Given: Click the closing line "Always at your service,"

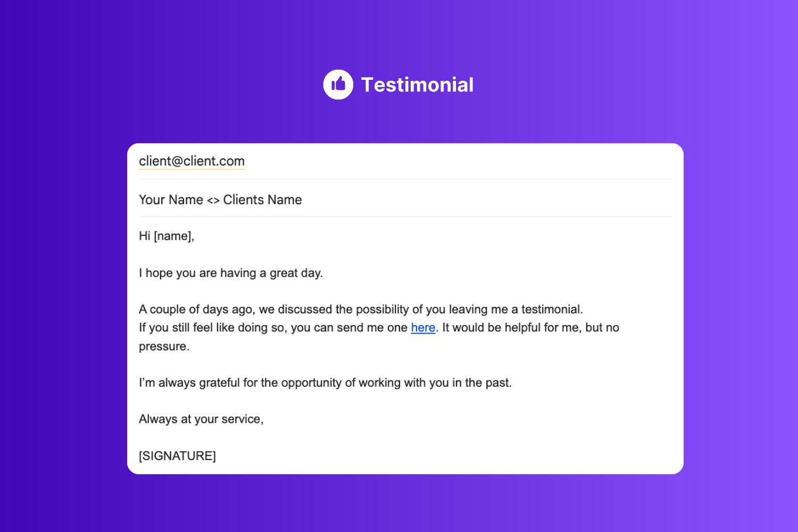Looking at the screenshot, I should (201, 419).
